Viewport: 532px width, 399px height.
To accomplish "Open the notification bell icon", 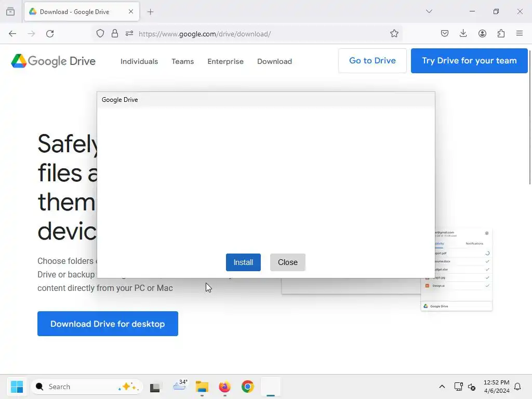I will pyautogui.click(x=517, y=387).
